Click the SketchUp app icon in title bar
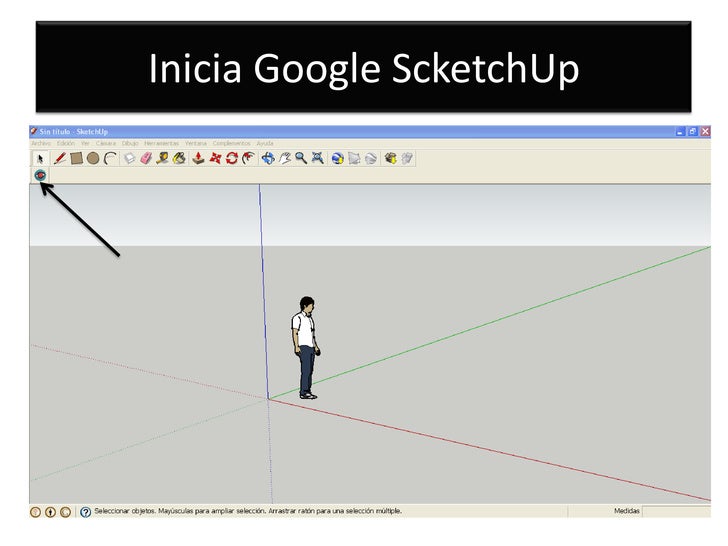Viewport: 728px width, 546px height. pyautogui.click(x=33, y=131)
